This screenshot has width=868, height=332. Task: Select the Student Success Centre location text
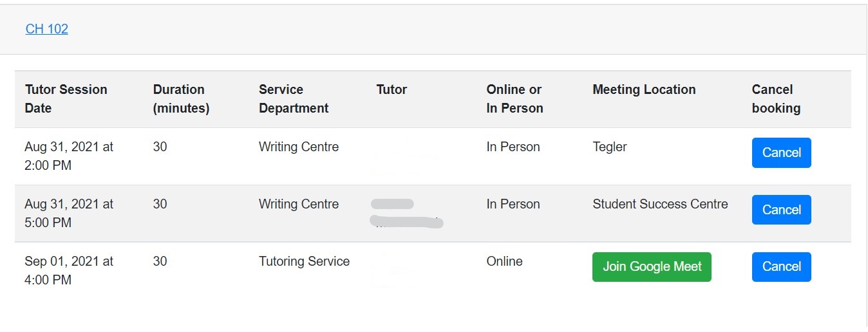[x=660, y=204]
